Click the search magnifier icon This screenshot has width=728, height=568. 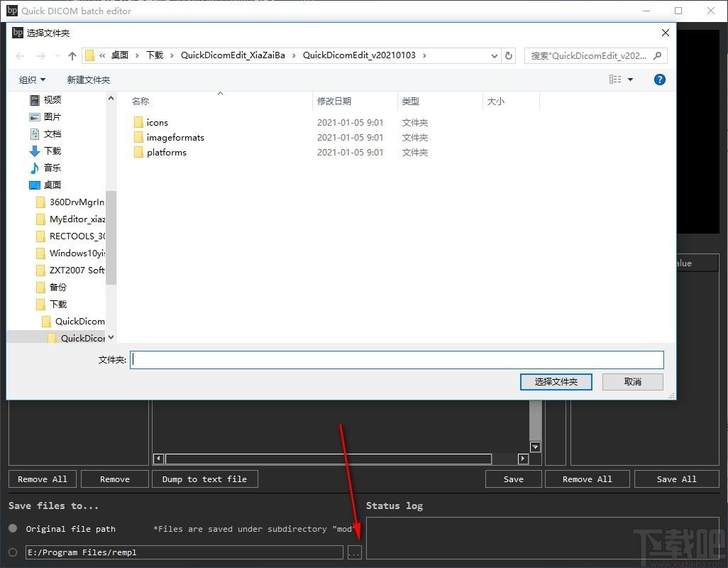(657, 55)
